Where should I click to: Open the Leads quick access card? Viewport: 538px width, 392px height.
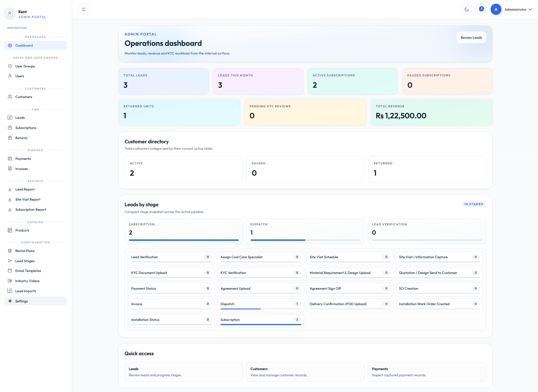point(183,372)
